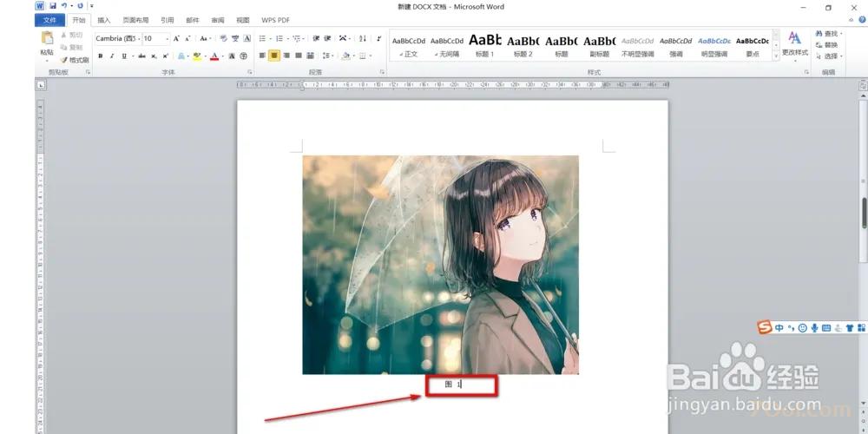Click the Character Shading icon
Screen dimensions: 868x434
(x=232, y=56)
